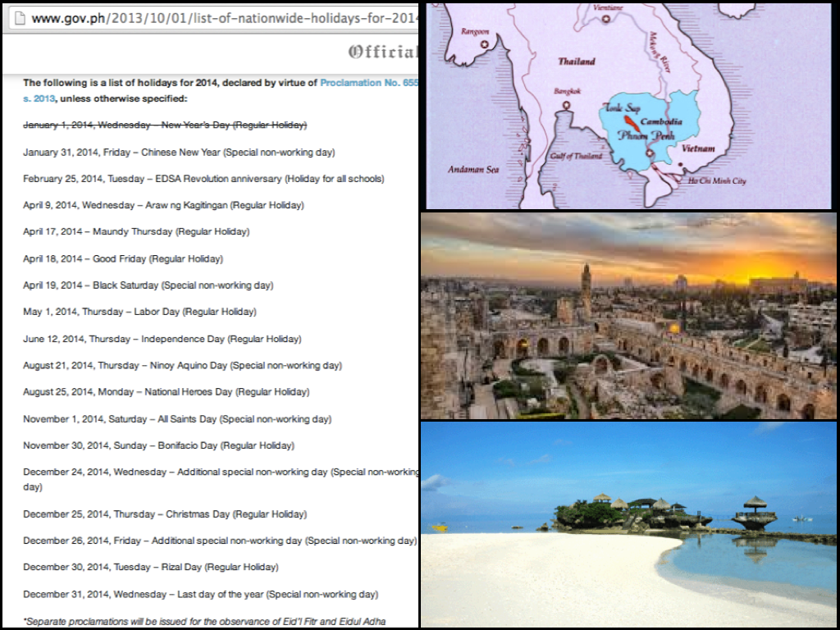The image size is (840, 630).
Task: Click the EDSA Revolution anniversary entry
Action: [x=203, y=179]
